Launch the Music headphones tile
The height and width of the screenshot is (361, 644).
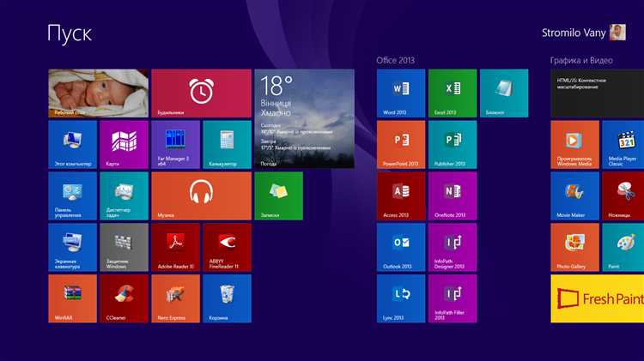pos(201,196)
